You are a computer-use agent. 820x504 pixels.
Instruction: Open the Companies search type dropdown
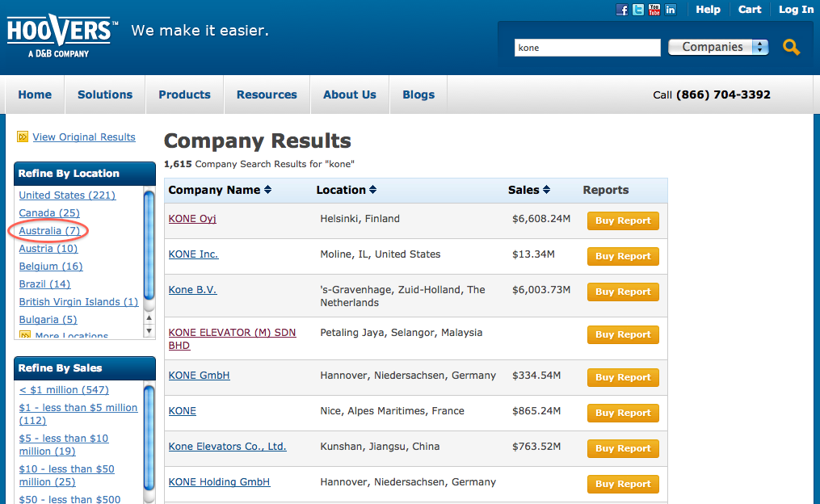pyautogui.click(x=718, y=47)
